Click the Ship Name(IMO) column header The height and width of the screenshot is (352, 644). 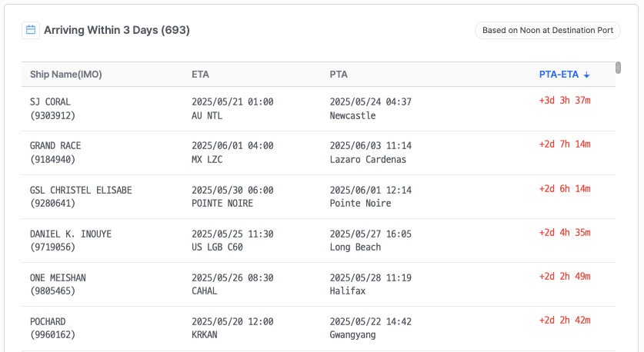point(65,75)
